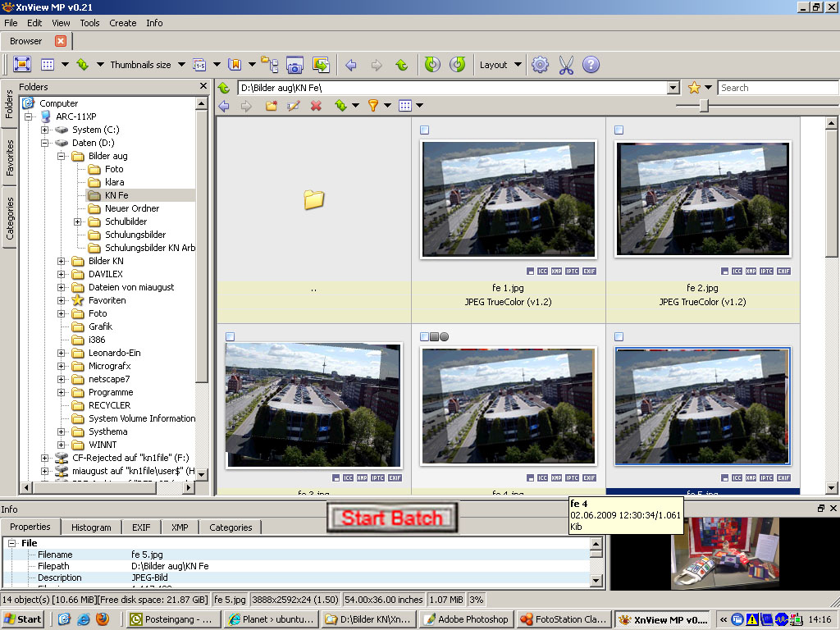
Task: Click the Windows Start button
Action: 22,619
